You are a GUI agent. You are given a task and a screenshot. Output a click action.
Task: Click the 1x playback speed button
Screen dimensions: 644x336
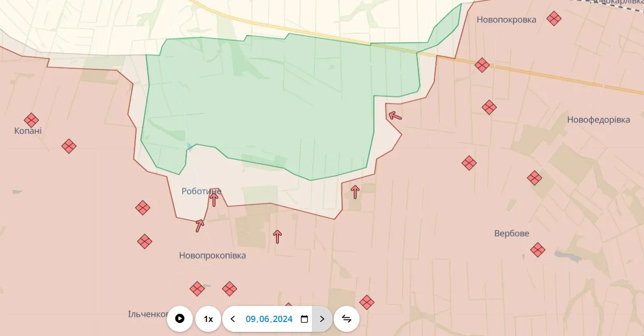click(x=208, y=319)
